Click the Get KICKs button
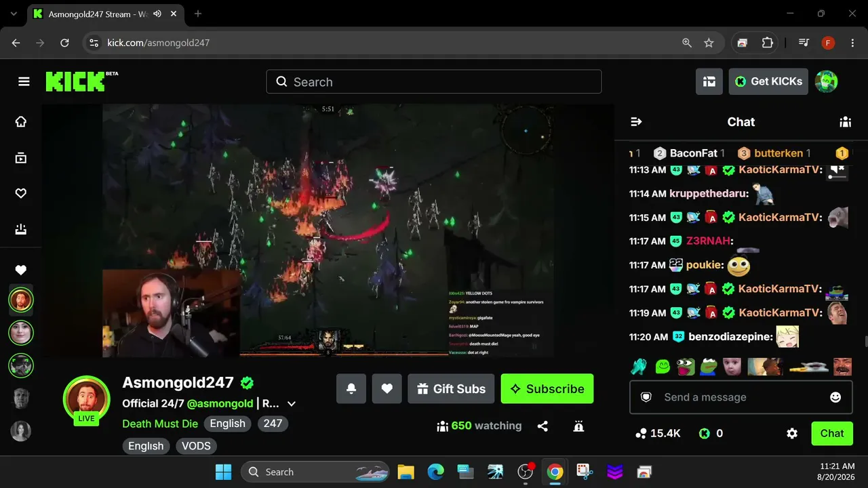Screen dimensions: 868x488 (x=768, y=81)
